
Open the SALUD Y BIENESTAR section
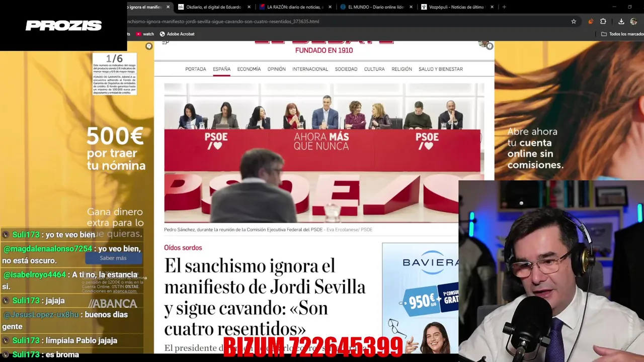point(441,69)
